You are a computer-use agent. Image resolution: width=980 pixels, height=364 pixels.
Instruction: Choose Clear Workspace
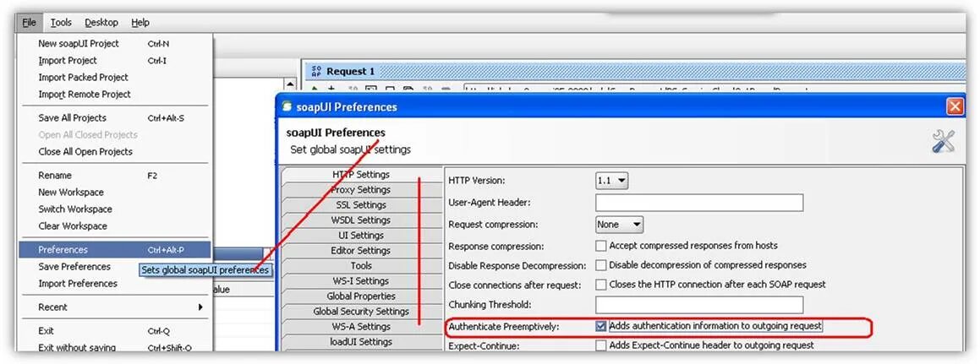click(x=115, y=226)
